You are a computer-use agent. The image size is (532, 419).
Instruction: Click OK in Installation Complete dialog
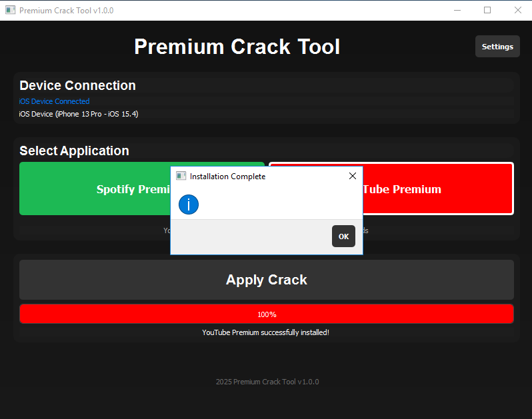[343, 236]
